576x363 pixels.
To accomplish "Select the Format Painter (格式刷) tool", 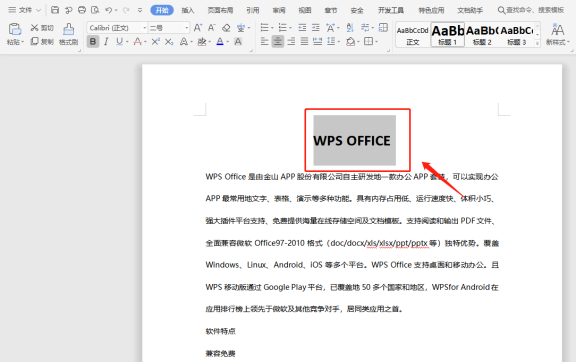I will [x=69, y=34].
